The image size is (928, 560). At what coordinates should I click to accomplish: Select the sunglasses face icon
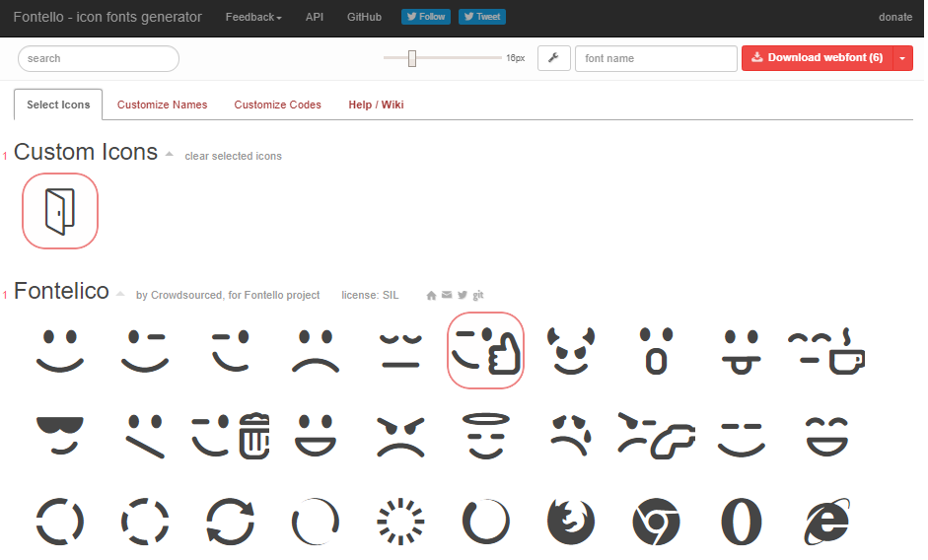pos(60,437)
